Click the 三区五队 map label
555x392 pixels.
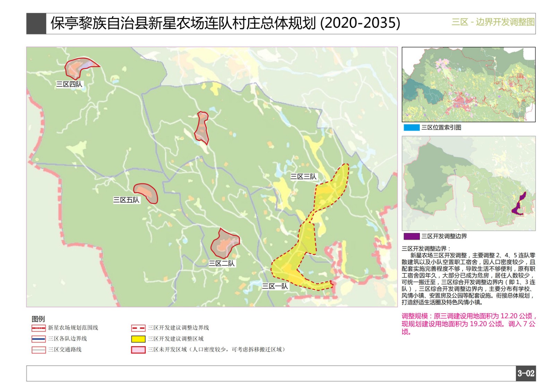tap(126, 200)
